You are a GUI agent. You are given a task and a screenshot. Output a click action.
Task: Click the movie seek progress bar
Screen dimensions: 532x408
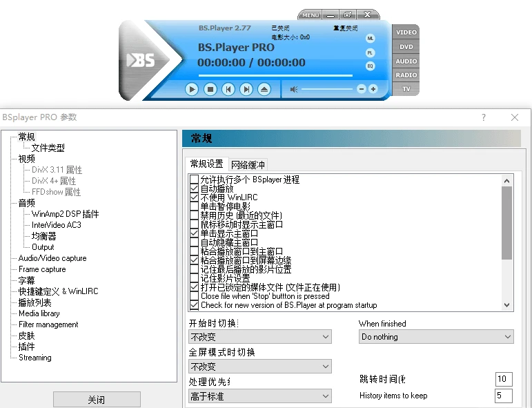[x=275, y=75]
